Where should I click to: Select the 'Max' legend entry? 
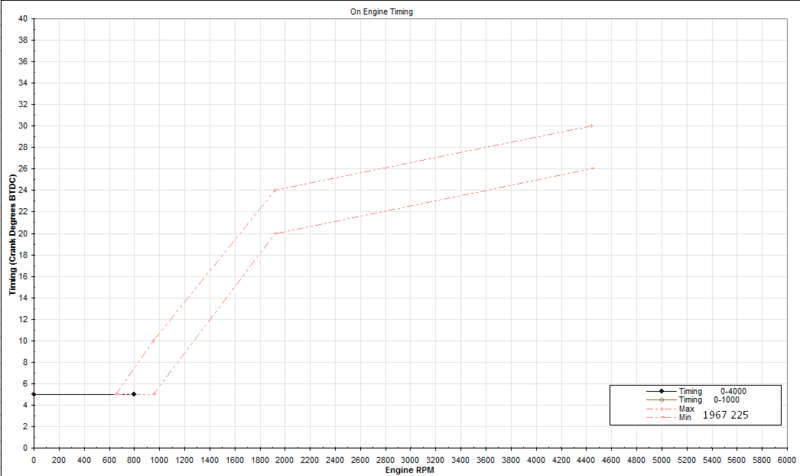tap(670, 409)
